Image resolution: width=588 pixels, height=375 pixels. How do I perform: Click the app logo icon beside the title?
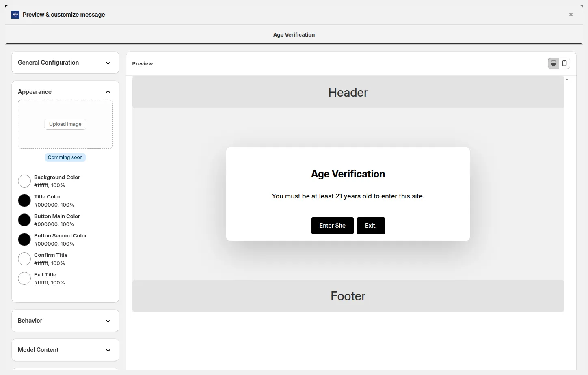tap(15, 15)
